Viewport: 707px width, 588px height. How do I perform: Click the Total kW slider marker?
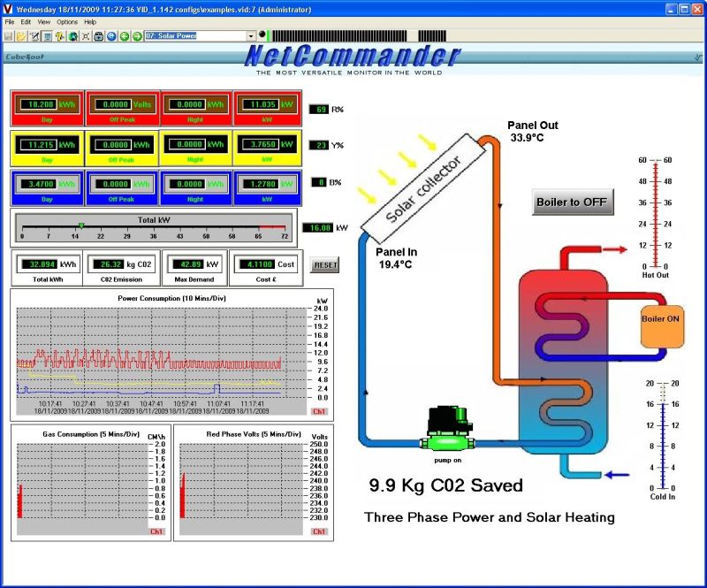tap(81, 225)
